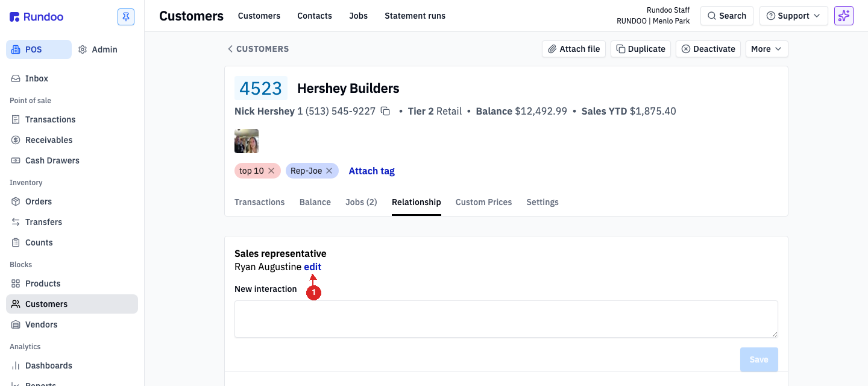Image resolution: width=868 pixels, height=386 pixels.
Task: Click the Sales YTD $1,875.40 text
Action: point(629,111)
